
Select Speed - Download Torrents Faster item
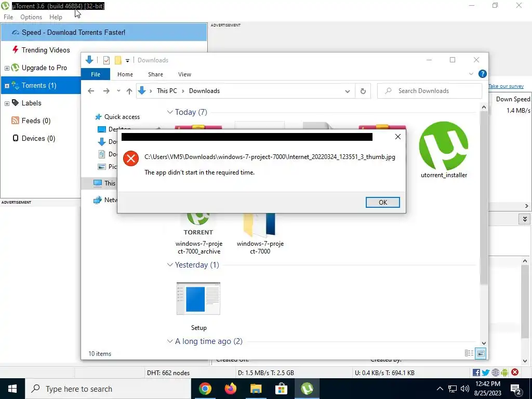point(104,32)
